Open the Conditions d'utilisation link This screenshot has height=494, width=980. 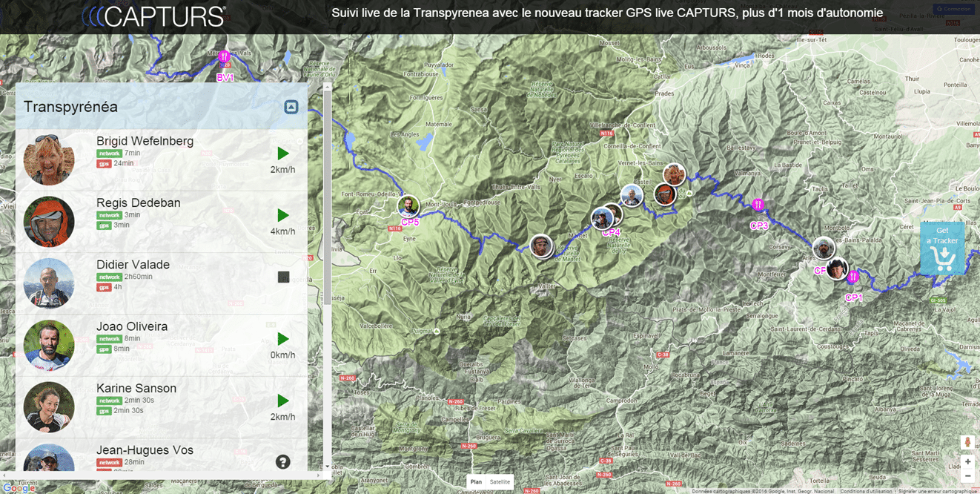coord(867,491)
